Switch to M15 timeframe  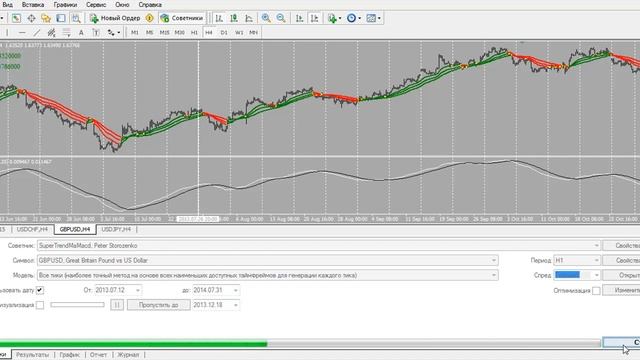[x=164, y=32]
